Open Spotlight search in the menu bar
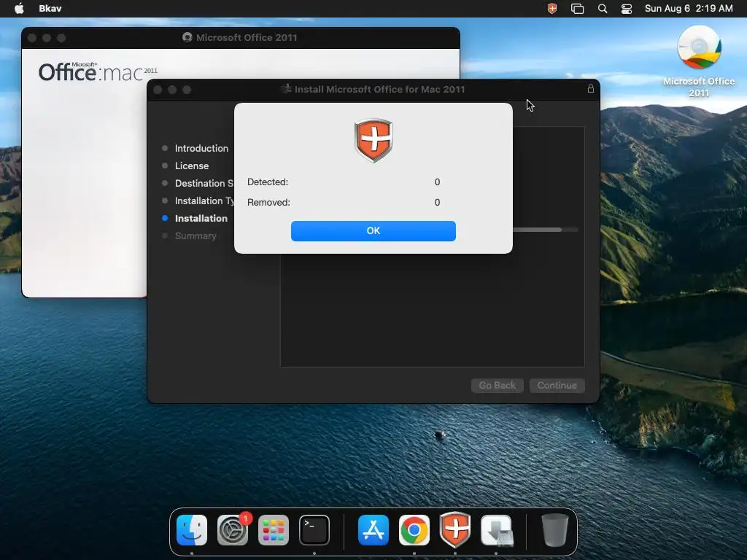This screenshot has width=747, height=560. pyautogui.click(x=603, y=9)
